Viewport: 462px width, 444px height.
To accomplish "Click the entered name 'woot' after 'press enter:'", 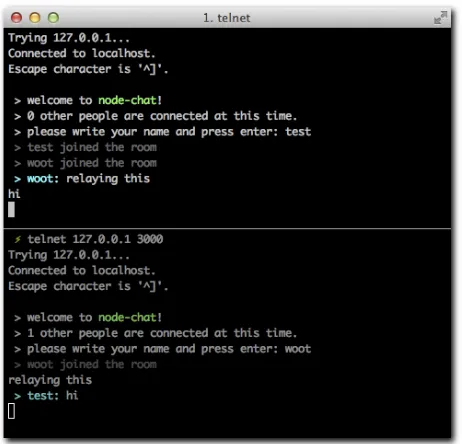I will click(x=298, y=349).
